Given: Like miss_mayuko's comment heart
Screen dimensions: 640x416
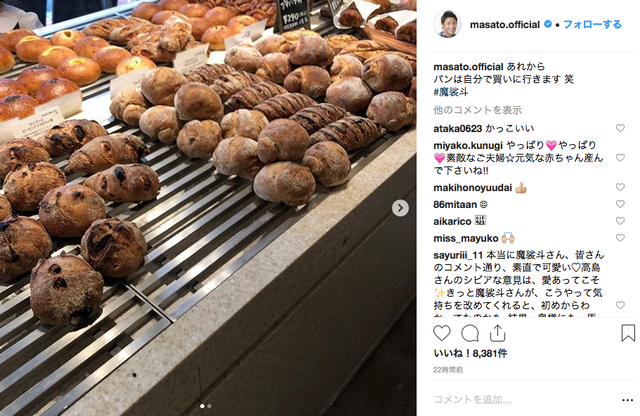Looking at the screenshot, I should (620, 238).
